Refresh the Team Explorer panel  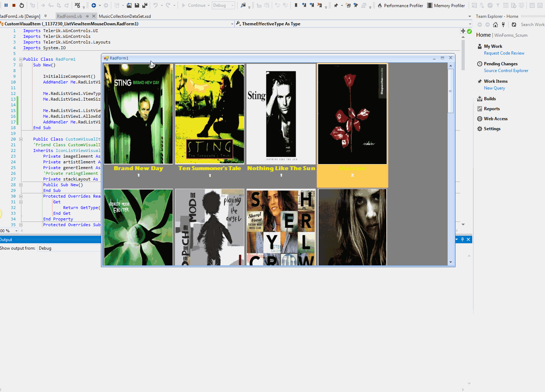(514, 25)
